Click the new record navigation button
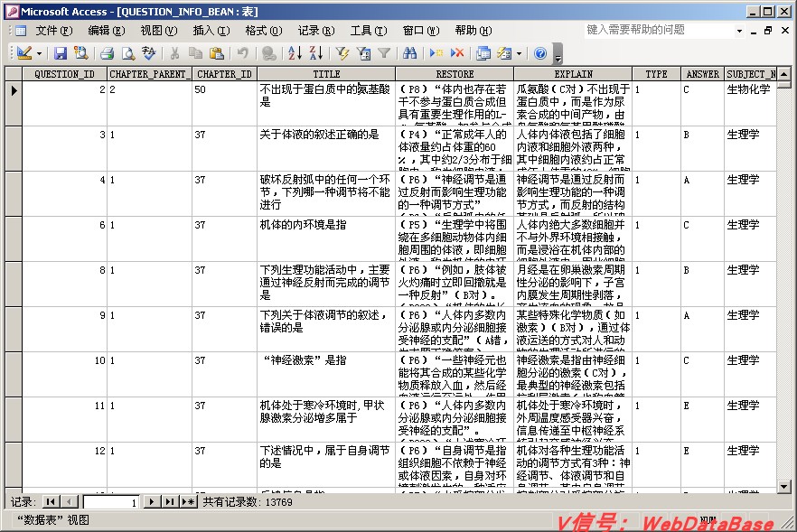The image size is (797, 532). [188, 502]
